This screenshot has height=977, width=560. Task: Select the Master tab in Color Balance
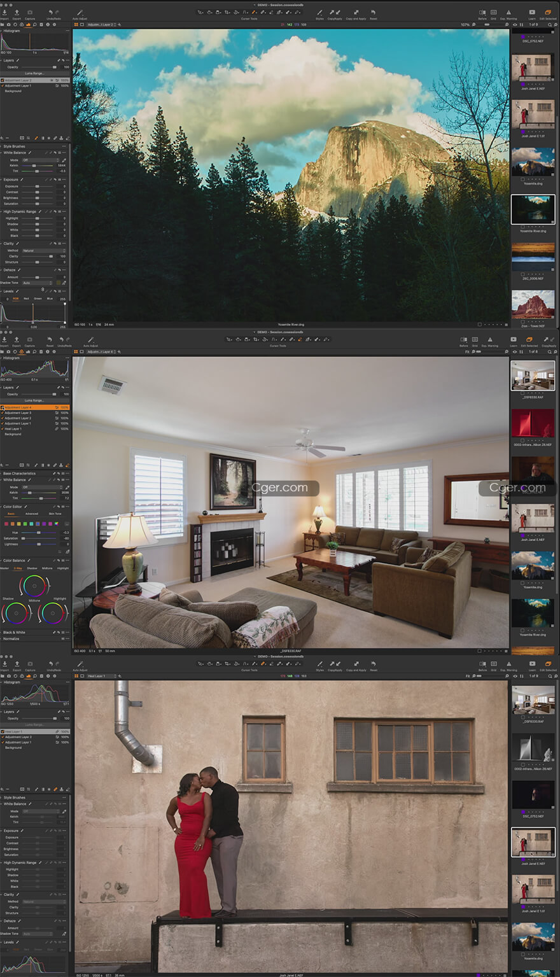click(4, 568)
